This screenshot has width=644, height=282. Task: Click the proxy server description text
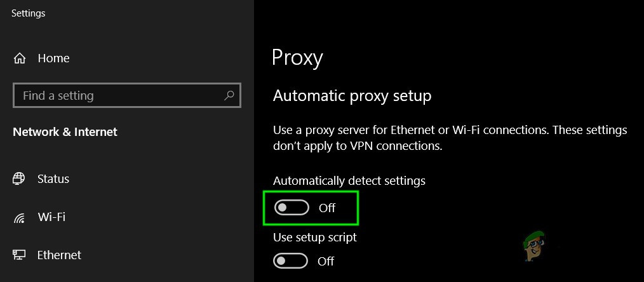[x=450, y=138]
